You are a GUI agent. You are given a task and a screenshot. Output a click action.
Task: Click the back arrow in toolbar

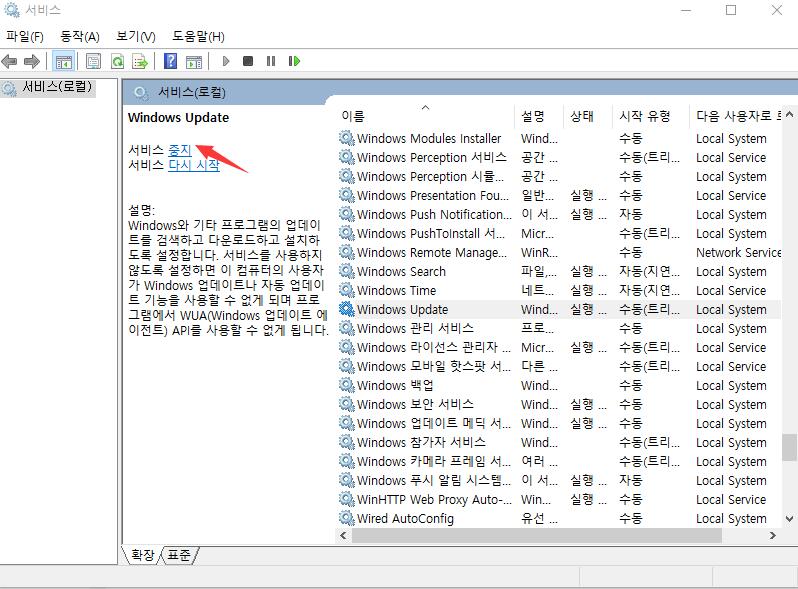point(10,61)
